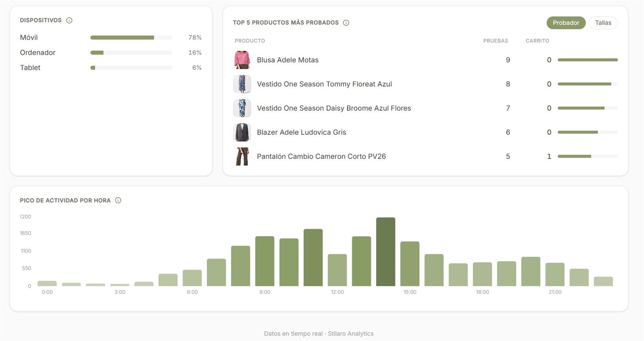Switch to the Tallas tab
This screenshot has width=644, height=341.
(x=603, y=23)
